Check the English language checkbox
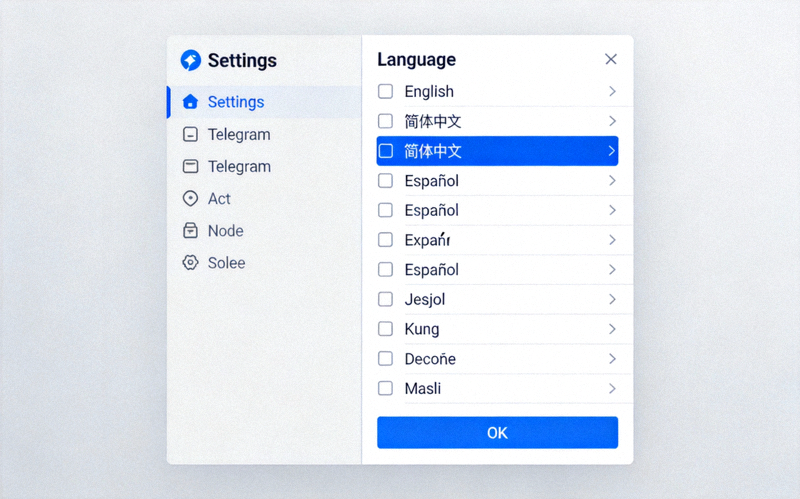 [385, 92]
